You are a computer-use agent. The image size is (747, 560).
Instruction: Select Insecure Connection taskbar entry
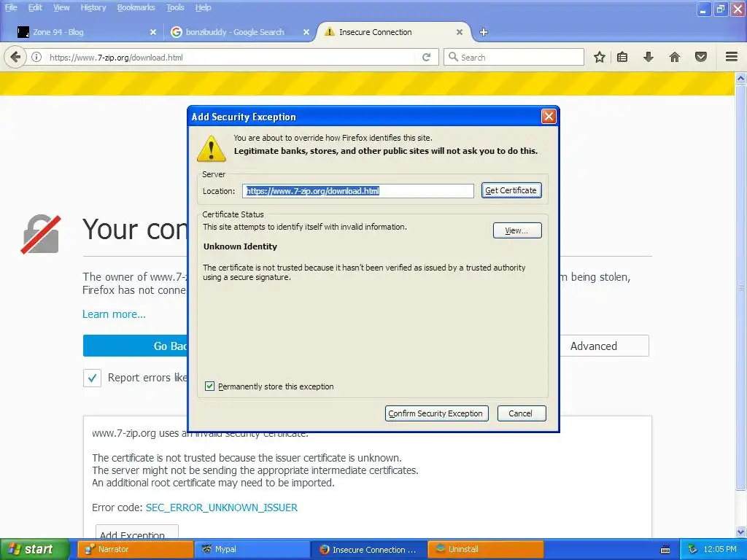[369, 550]
